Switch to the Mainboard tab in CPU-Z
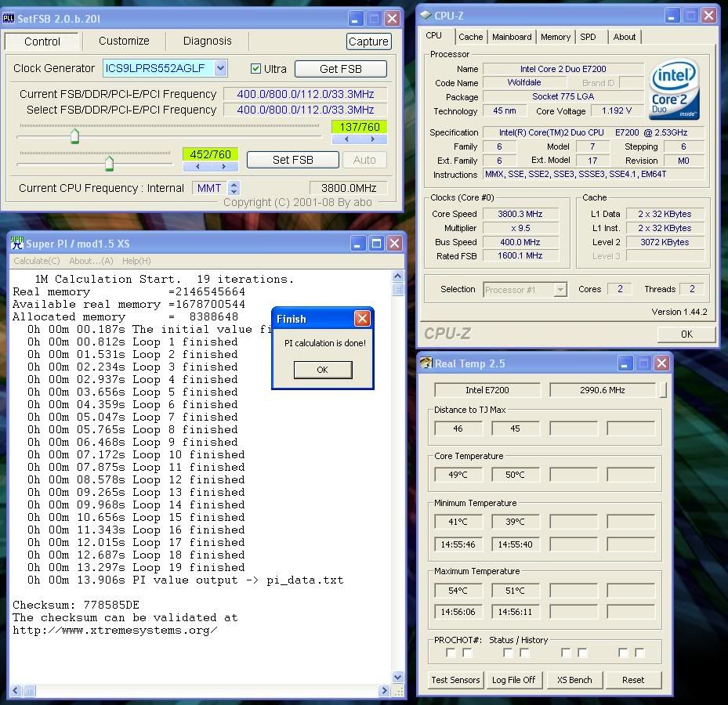The width and height of the screenshot is (728, 705). point(512,37)
